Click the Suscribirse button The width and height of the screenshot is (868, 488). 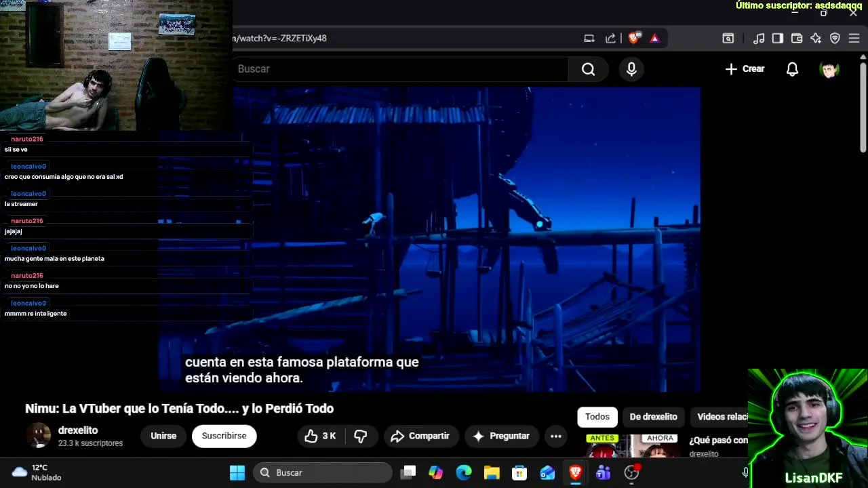click(x=224, y=436)
